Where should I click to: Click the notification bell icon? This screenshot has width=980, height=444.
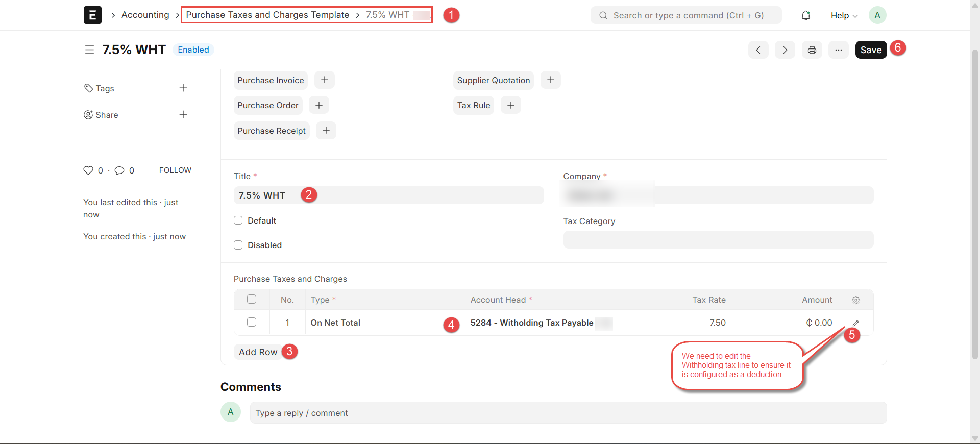[805, 15]
